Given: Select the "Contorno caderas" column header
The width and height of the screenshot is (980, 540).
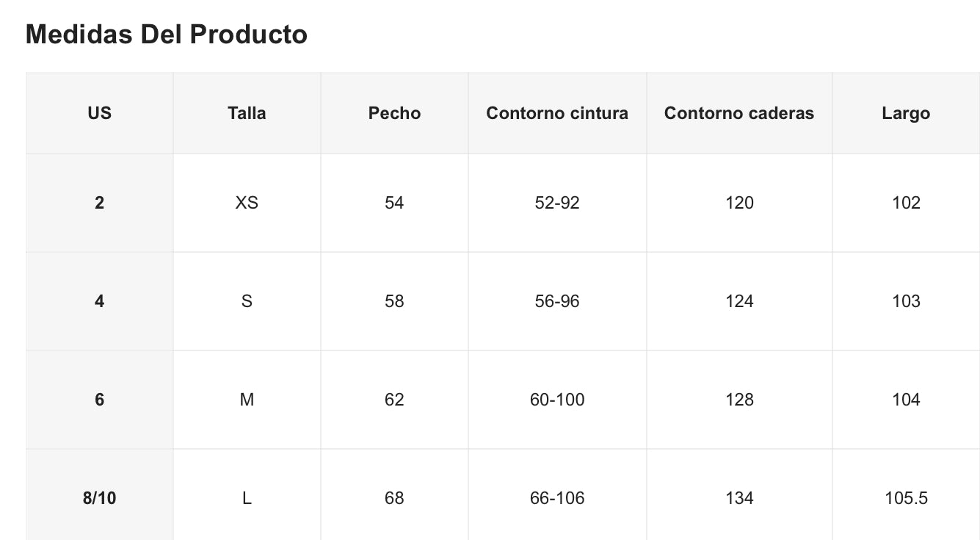Looking at the screenshot, I should (x=739, y=113).
